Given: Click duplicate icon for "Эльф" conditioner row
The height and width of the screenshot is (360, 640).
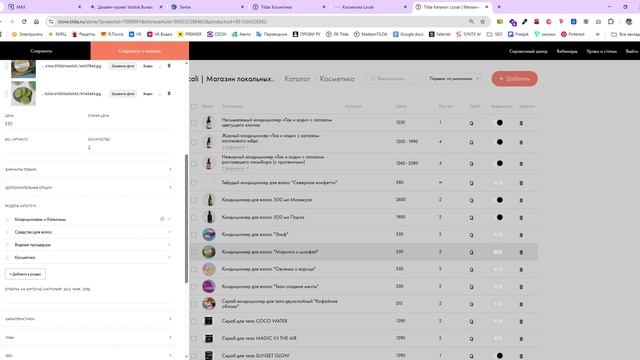Looking at the screenshot, I should (471, 235).
